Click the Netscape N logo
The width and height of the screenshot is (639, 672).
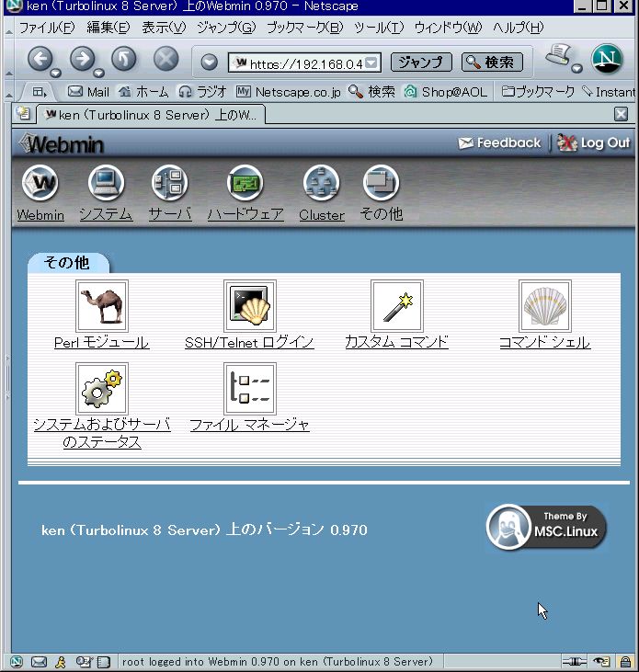pos(607,59)
